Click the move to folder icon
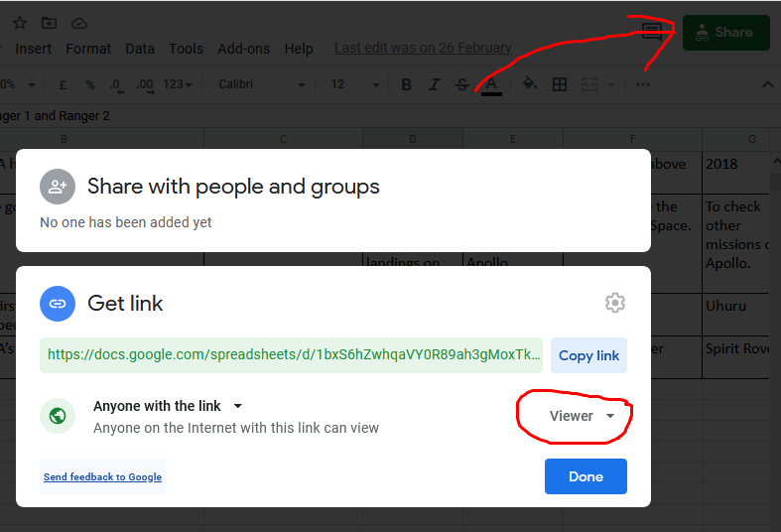Screen dimensions: 781x532 49,23
